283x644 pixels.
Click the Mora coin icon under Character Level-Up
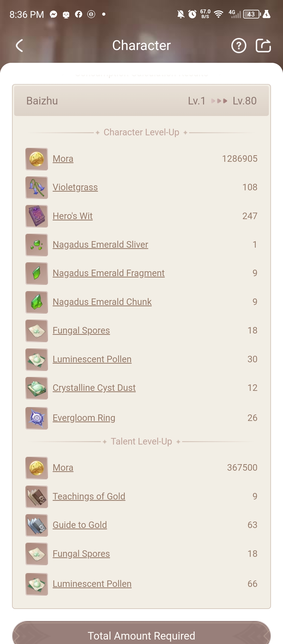click(x=36, y=159)
